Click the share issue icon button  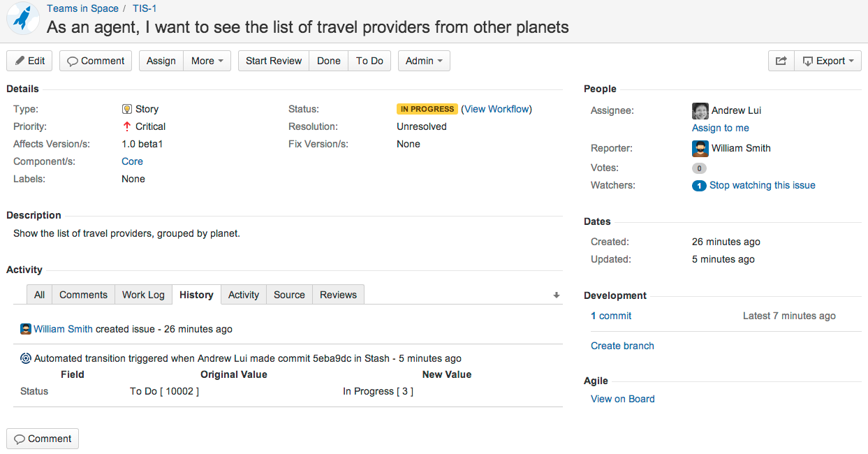(781, 61)
